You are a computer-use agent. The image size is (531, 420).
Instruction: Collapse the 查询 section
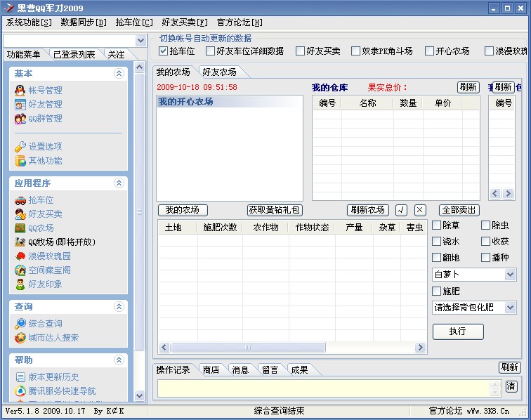click(119, 307)
